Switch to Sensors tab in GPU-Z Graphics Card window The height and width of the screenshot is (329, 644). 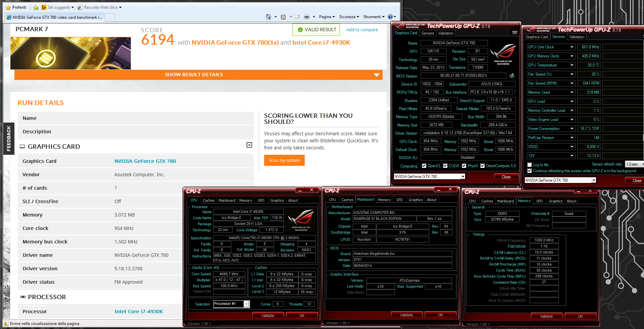tap(428, 33)
